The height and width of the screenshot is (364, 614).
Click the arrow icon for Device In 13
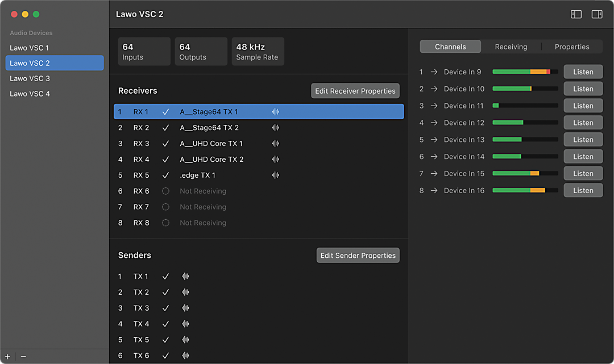click(x=434, y=140)
